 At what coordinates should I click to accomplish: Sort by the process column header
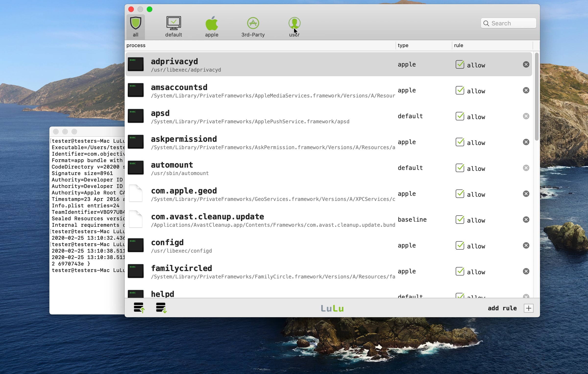tap(260, 45)
